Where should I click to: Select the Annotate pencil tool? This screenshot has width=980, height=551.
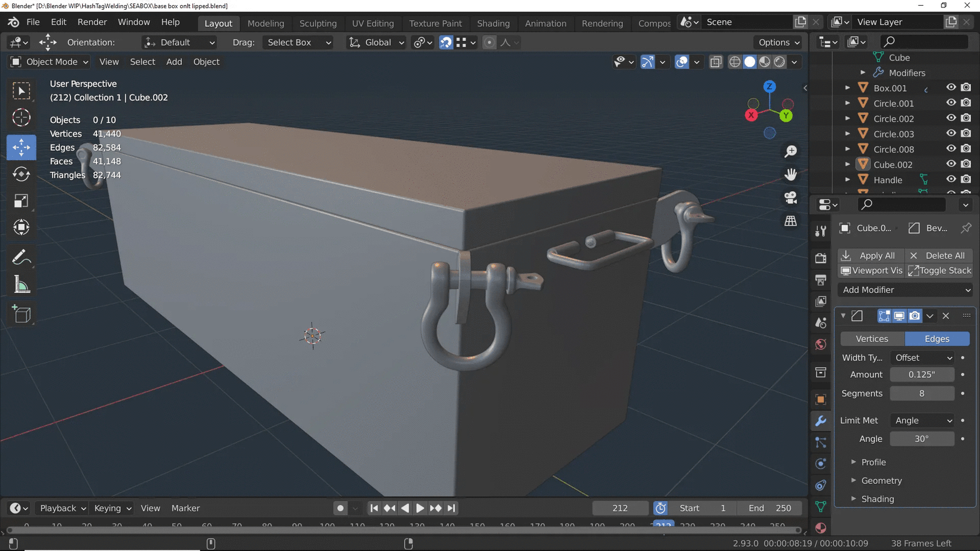(21, 257)
